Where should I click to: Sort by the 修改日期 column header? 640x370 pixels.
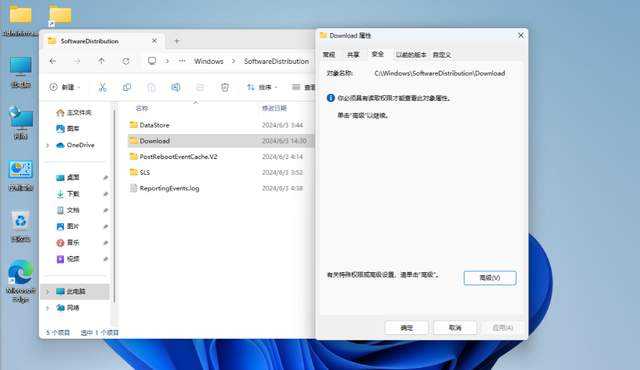click(x=274, y=109)
